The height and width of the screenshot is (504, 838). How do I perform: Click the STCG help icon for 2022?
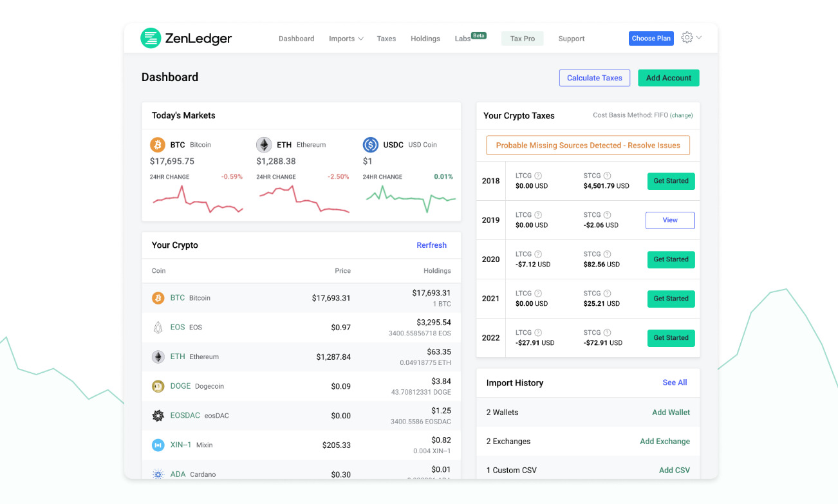607,332
